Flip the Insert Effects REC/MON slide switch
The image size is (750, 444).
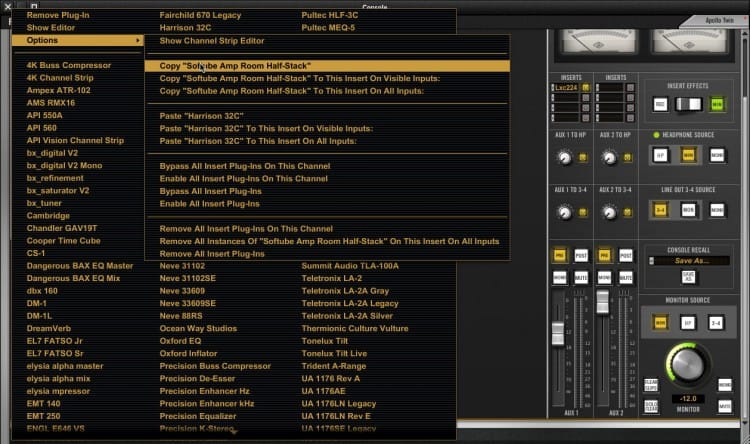click(x=688, y=104)
